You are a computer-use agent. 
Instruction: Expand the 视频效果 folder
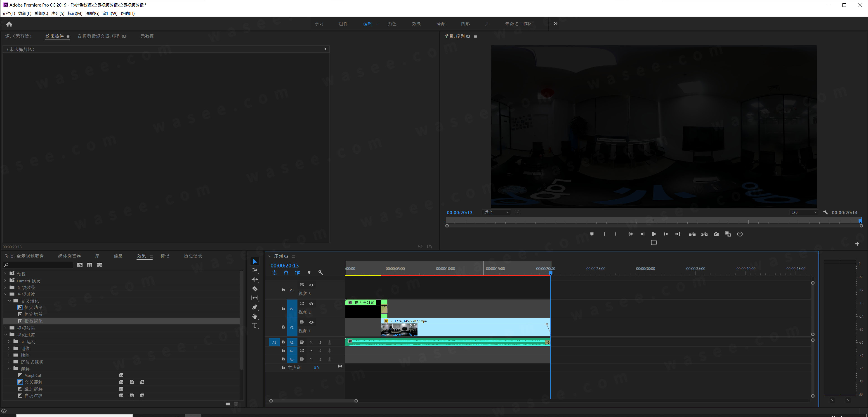[x=5, y=328]
